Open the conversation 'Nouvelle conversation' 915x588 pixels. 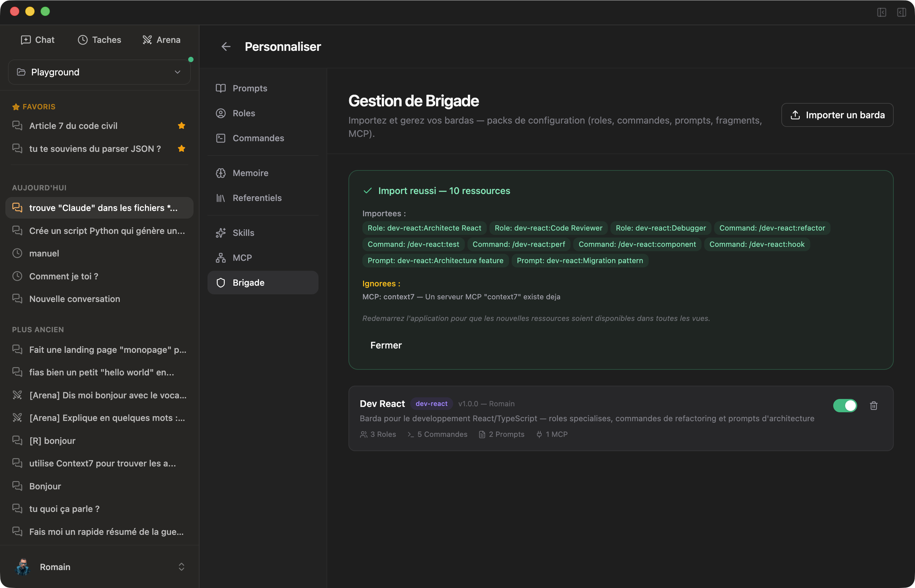point(75,299)
